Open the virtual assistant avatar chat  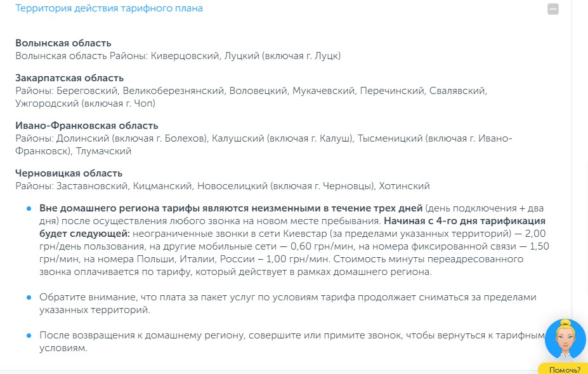click(565, 340)
